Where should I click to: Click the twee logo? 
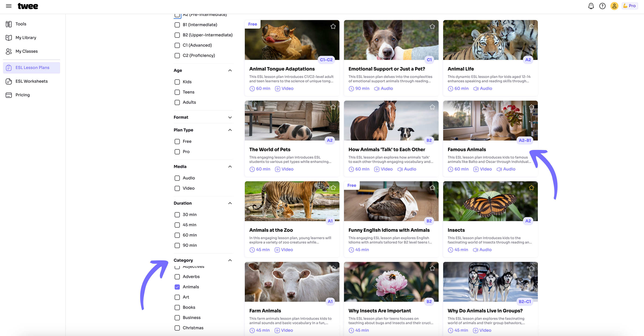(28, 6)
